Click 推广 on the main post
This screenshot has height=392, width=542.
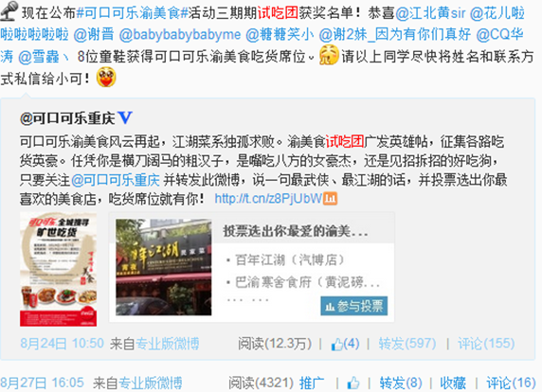(x=312, y=383)
